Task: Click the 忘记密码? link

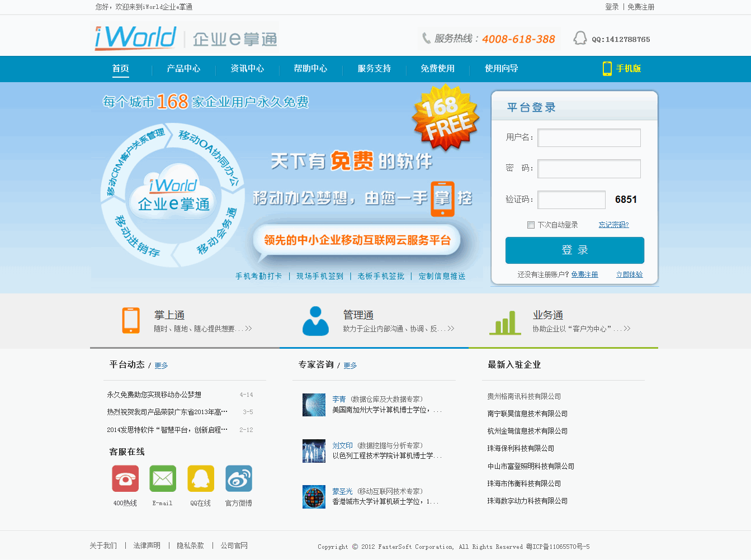Action: click(613, 225)
